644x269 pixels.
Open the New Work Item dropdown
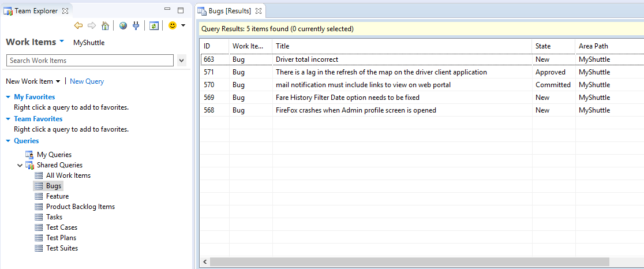[33, 81]
